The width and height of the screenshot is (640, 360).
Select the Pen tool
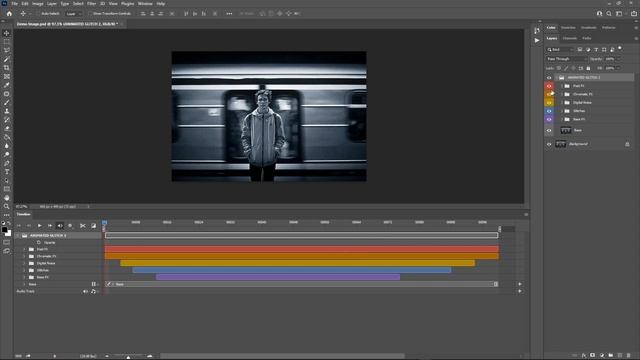pos(7,163)
